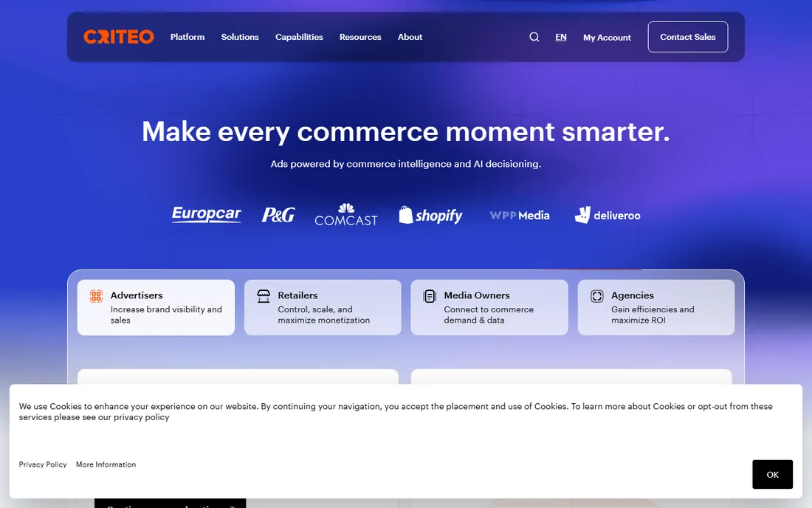Click the Agencies frame icon
The width and height of the screenshot is (812, 508).
coord(597,295)
